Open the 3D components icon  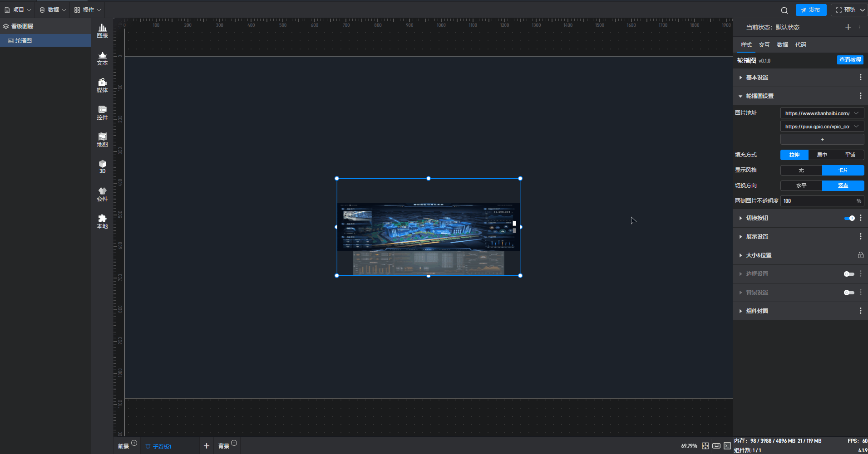pos(102,166)
